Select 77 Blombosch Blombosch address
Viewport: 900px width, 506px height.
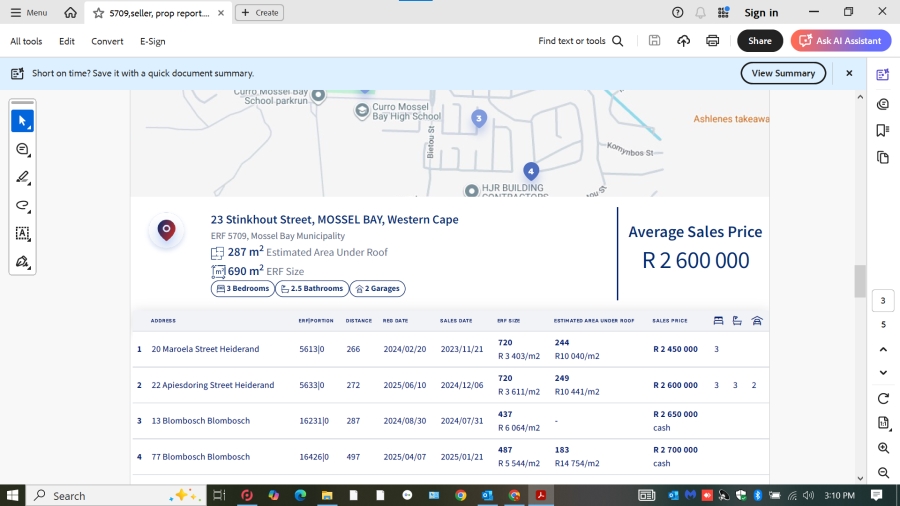coord(200,457)
